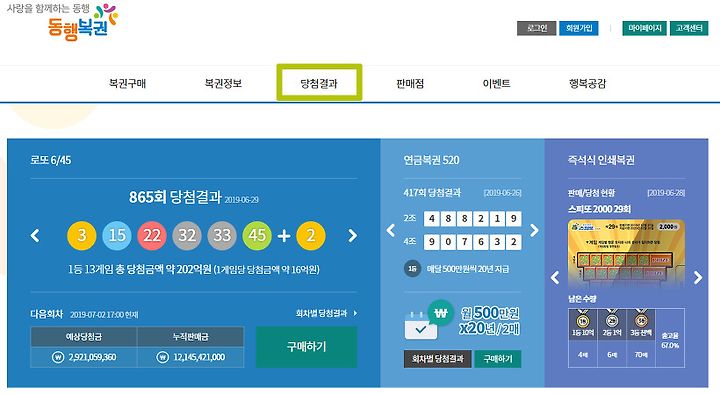Click the gray ball number 33

tap(222, 236)
